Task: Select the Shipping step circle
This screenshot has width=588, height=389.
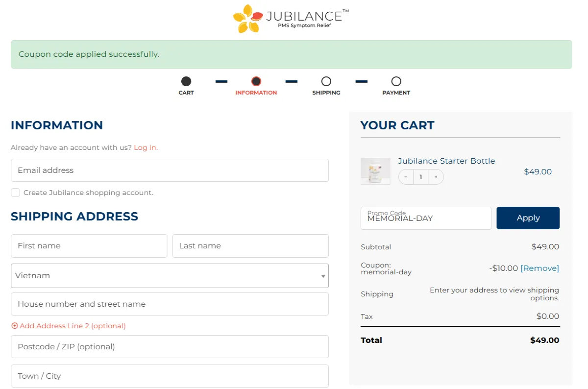Action: tap(326, 81)
